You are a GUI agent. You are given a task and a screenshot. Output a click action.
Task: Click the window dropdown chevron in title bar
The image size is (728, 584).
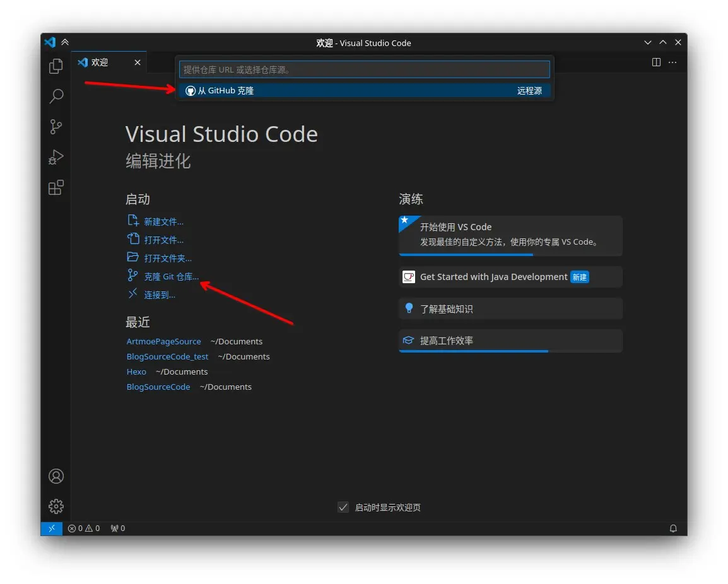click(648, 42)
